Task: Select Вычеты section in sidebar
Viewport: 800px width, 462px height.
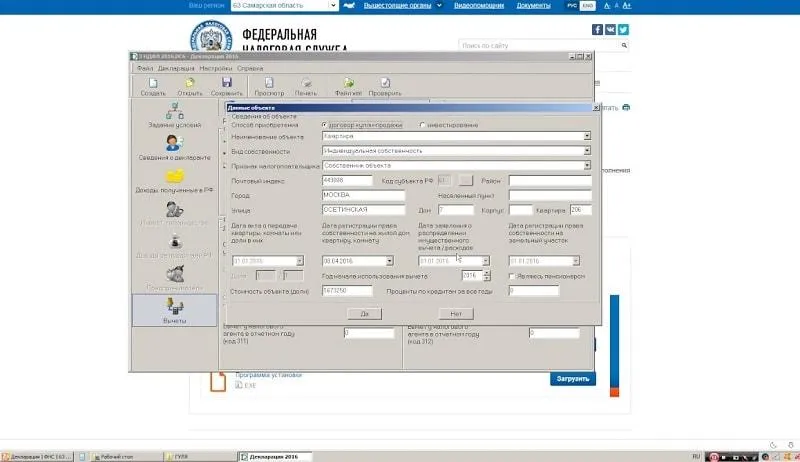Action: point(174,308)
